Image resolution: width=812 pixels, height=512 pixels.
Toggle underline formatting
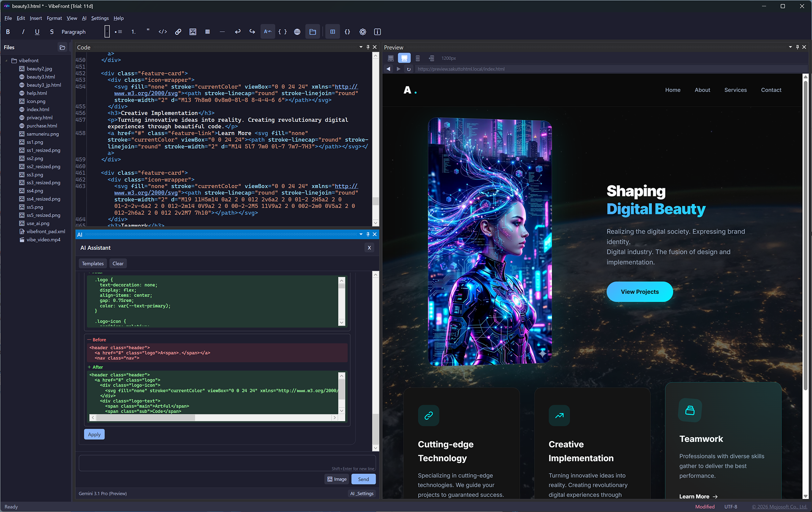pos(37,31)
